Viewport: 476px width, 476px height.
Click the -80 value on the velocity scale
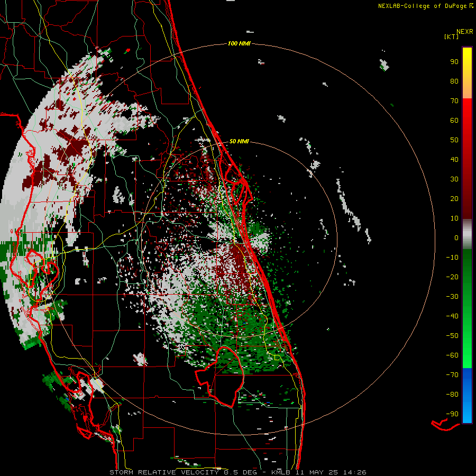[452, 395]
